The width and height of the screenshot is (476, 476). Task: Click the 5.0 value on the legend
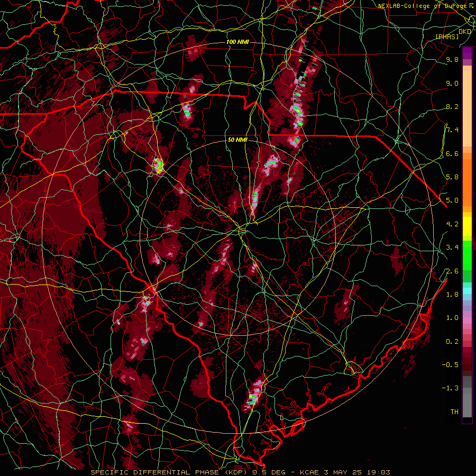point(452,200)
